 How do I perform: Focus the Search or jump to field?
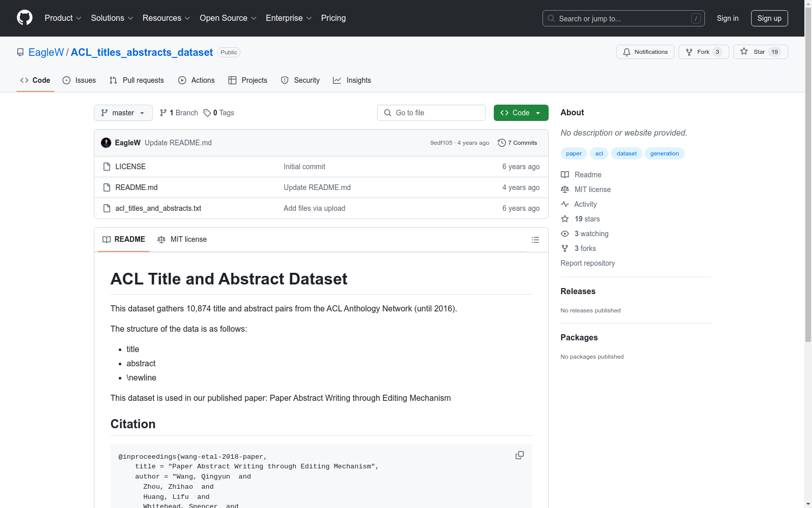624,18
